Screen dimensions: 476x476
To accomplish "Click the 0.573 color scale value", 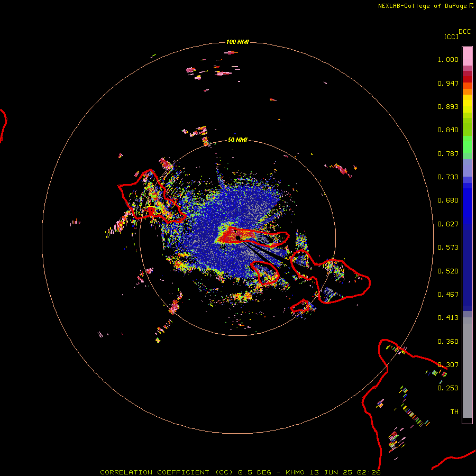I will coord(448,248).
